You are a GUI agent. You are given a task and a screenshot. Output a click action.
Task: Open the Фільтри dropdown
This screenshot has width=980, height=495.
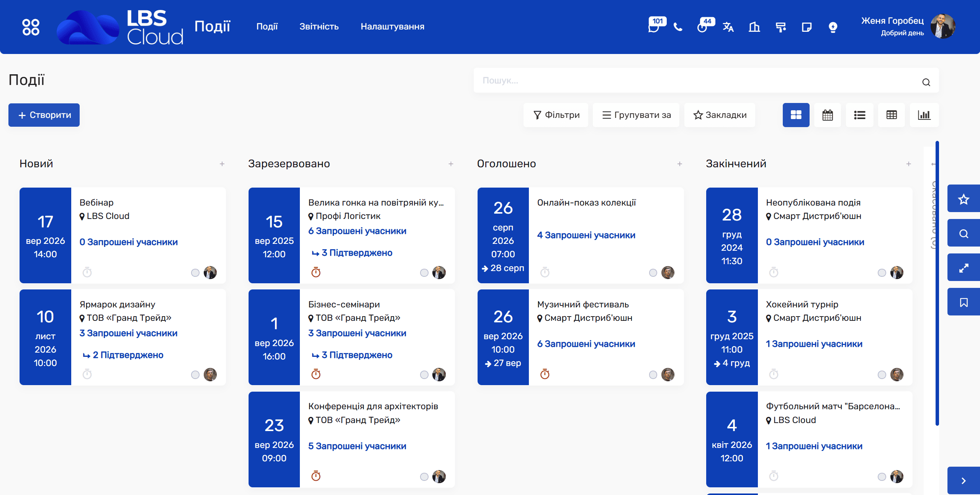click(x=556, y=115)
